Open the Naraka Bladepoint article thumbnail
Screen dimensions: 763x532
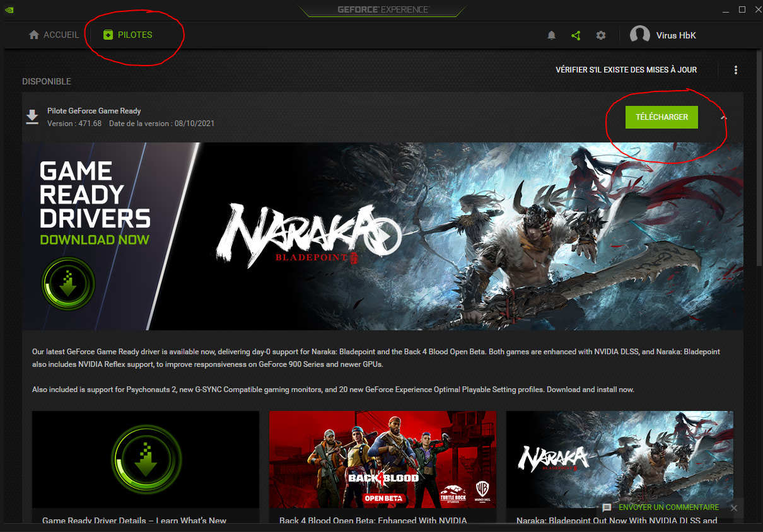619,459
